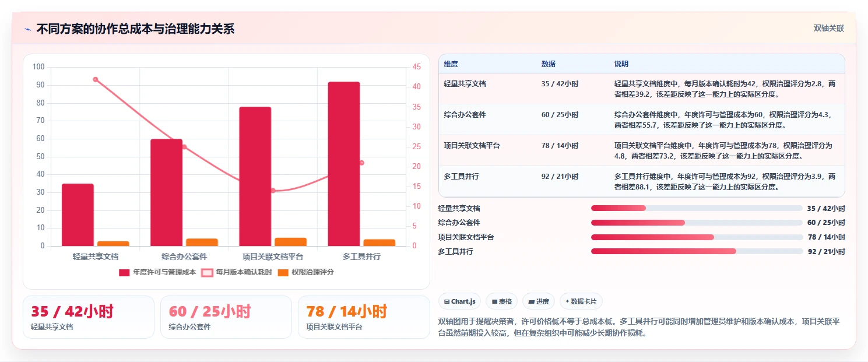Click the 进度 tag
868x362 pixels.
click(x=539, y=301)
